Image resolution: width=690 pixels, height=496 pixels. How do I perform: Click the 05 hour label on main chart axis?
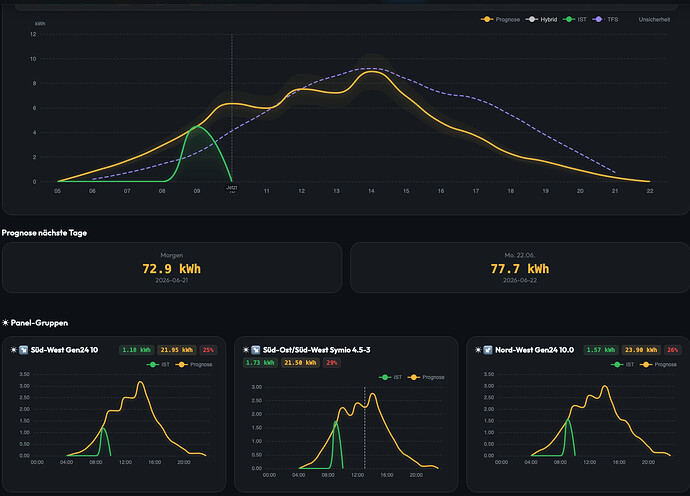coord(58,191)
